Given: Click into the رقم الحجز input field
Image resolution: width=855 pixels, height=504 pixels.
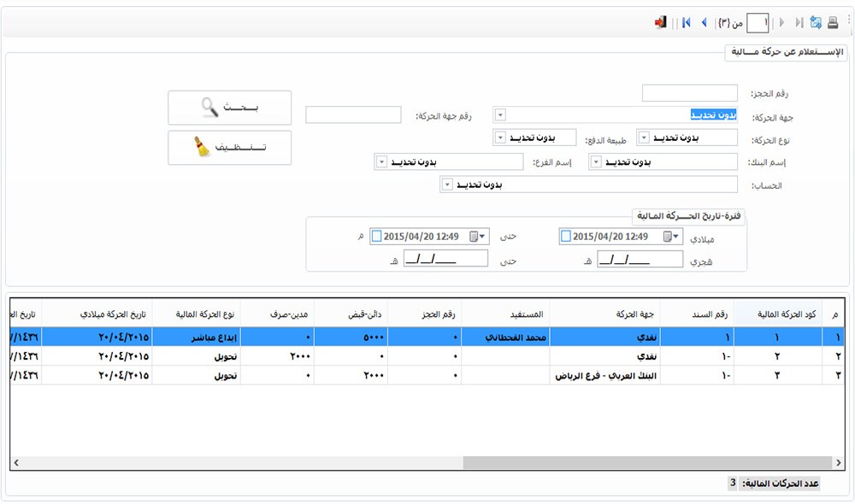Looking at the screenshot, I should 689,93.
